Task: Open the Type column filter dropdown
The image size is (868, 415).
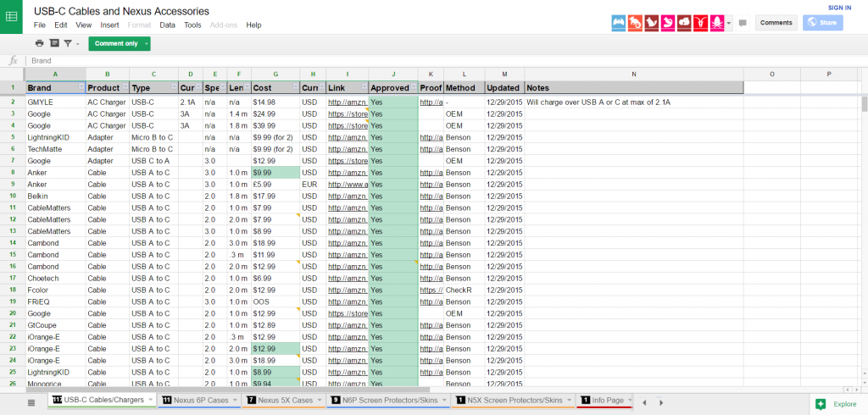Action: [x=174, y=87]
